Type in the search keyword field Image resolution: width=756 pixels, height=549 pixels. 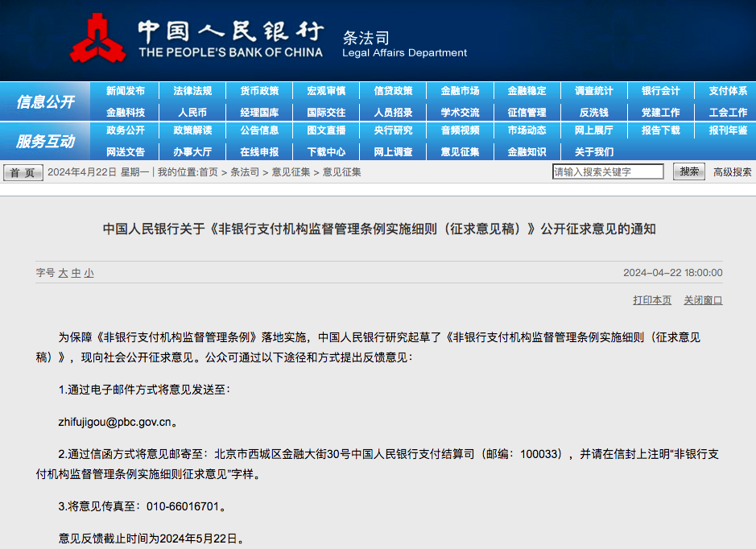tap(608, 171)
